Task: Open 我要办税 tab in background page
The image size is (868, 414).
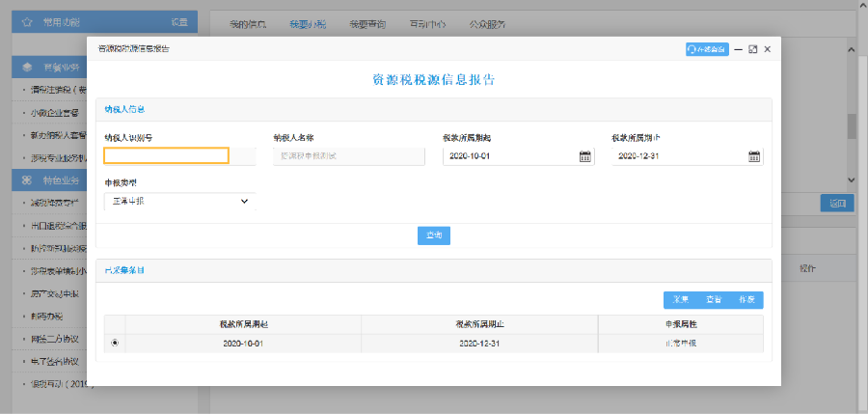Action: click(x=308, y=24)
